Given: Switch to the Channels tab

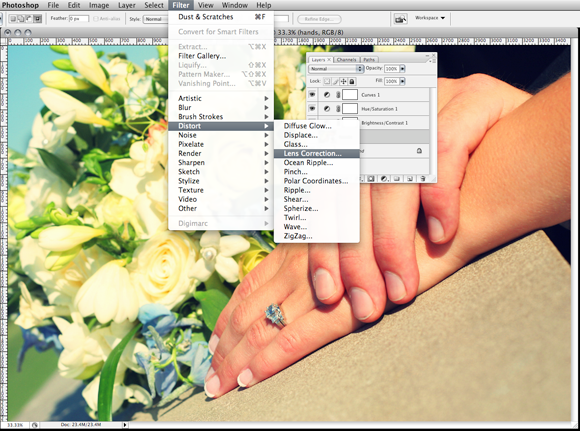Looking at the screenshot, I should [347, 60].
